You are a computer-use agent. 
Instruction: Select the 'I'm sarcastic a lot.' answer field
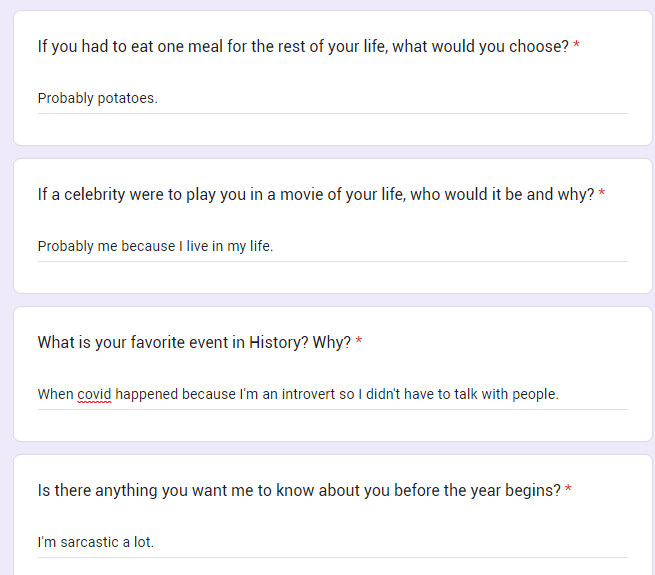click(x=333, y=542)
